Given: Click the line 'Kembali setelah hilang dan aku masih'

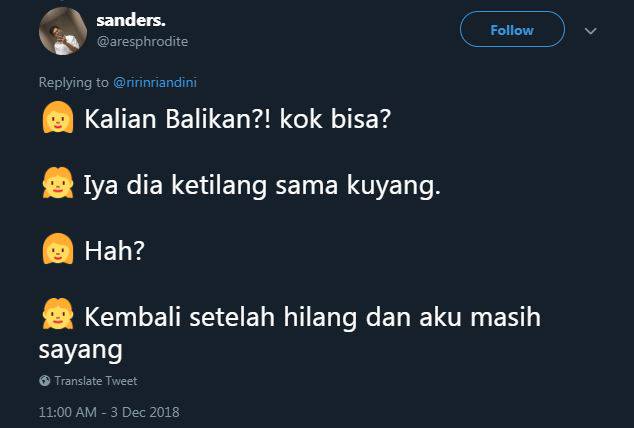Looking at the screenshot, I should [312, 316].
